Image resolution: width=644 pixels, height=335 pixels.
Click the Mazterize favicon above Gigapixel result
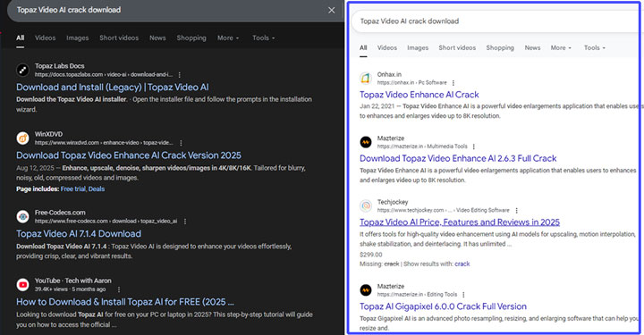(366, 290)
